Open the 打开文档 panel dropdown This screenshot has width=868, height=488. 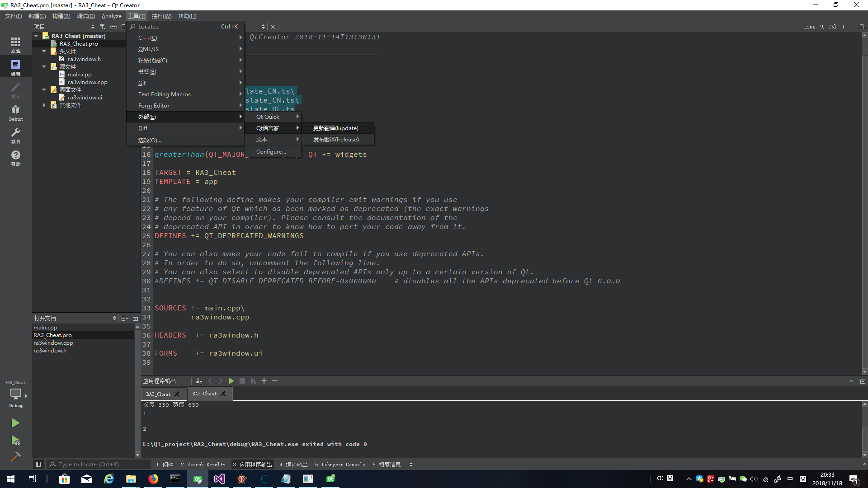click(x=114, y=318)
